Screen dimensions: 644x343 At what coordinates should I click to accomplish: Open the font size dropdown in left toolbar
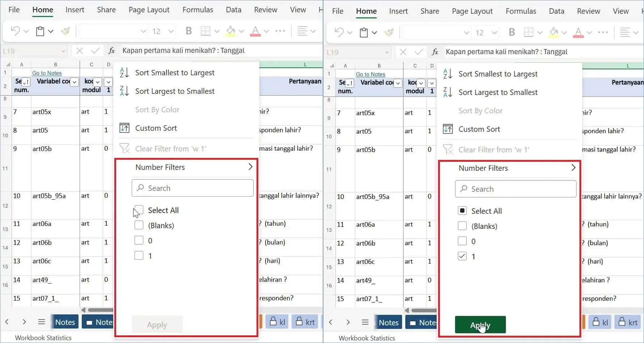(x=171, y=32)
